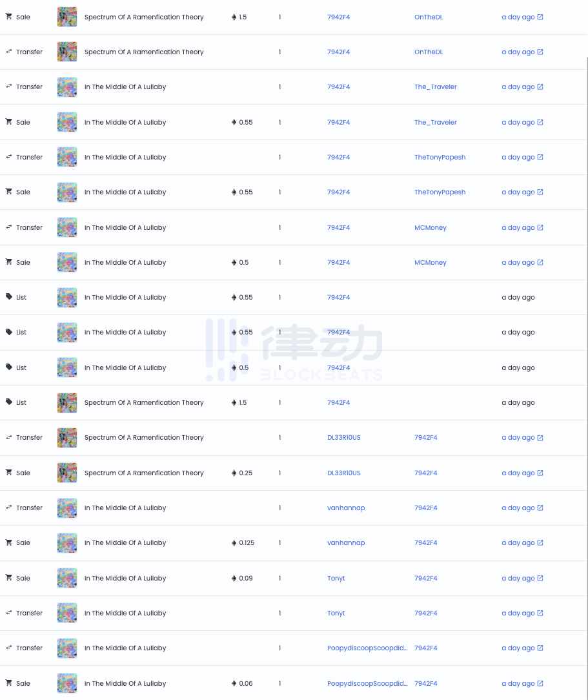Screen dimensions: 588x700
Task: Click 'a day ago' text in Spectrum List row
Action: (x=518, y=402)
